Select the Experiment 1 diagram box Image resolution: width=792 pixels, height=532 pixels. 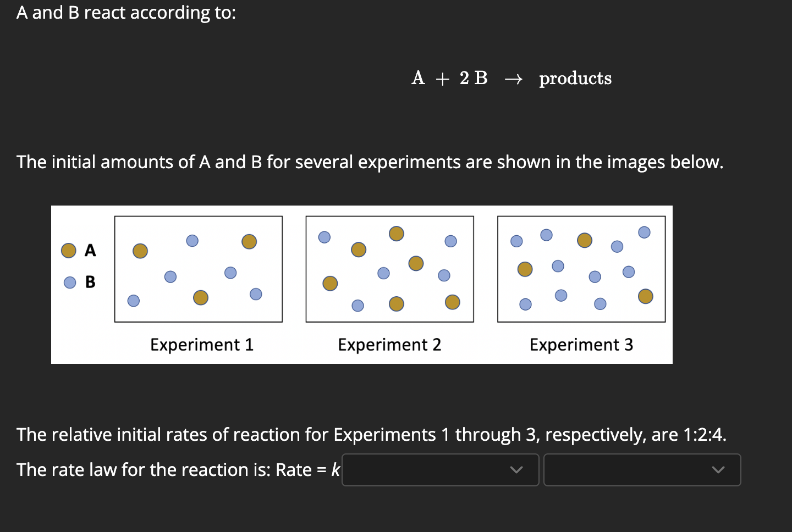coord(199,269)
